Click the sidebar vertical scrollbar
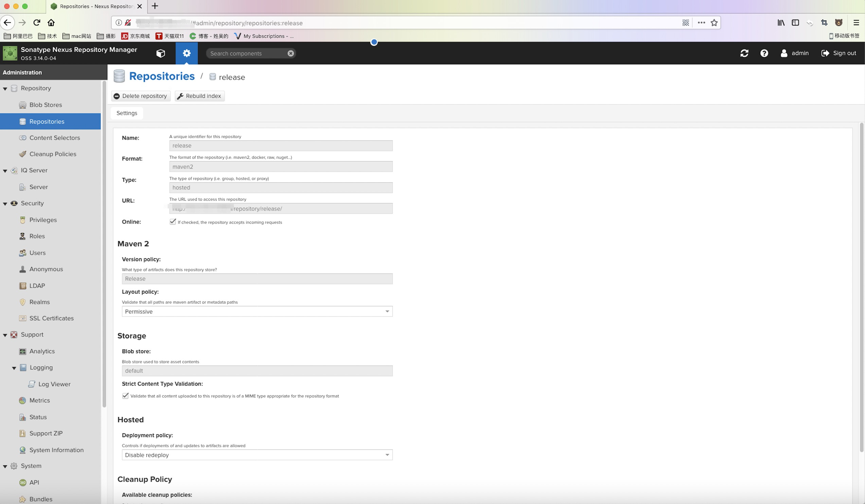The width and height of the screenshot is (865, 504). pyautogui.click(x=104, y=244)
